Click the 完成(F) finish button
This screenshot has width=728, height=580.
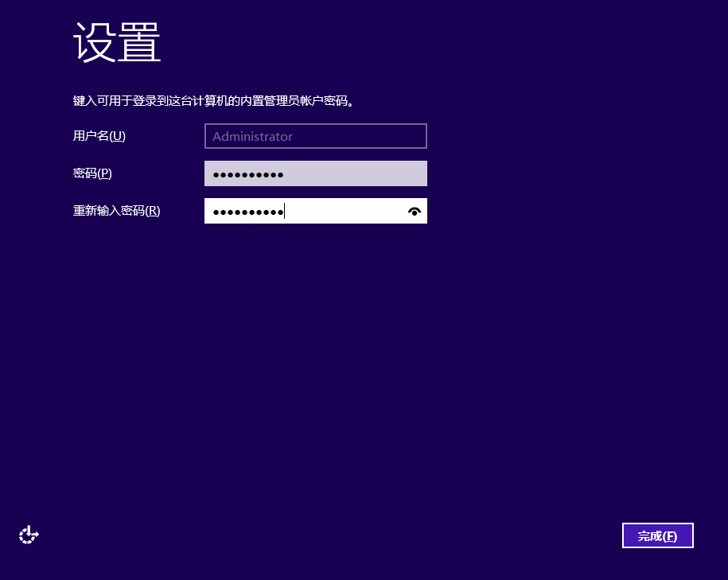(x=657, y=535)
